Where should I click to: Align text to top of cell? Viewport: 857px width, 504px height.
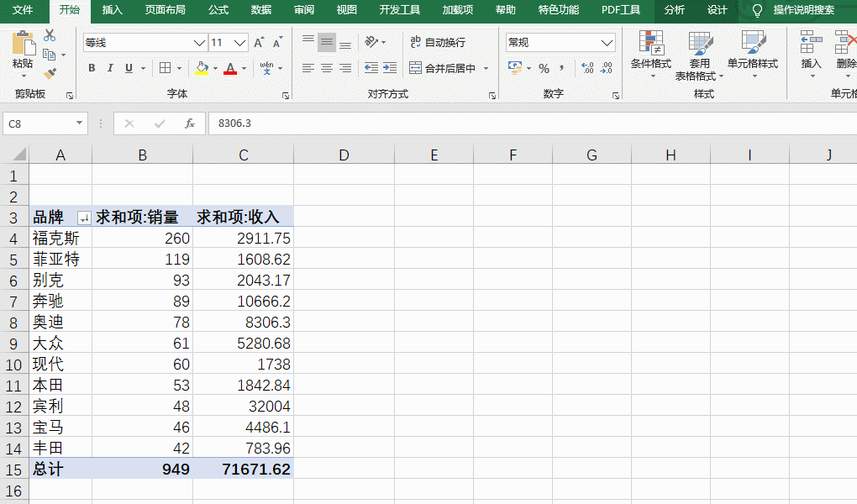pyautogui.click(x=308, y=42)
